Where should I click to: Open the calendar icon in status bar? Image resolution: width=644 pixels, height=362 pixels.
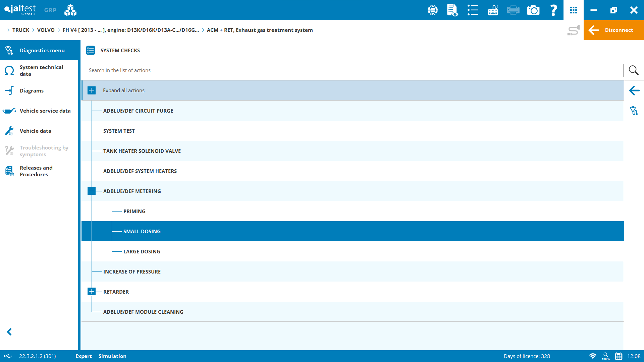619,356
